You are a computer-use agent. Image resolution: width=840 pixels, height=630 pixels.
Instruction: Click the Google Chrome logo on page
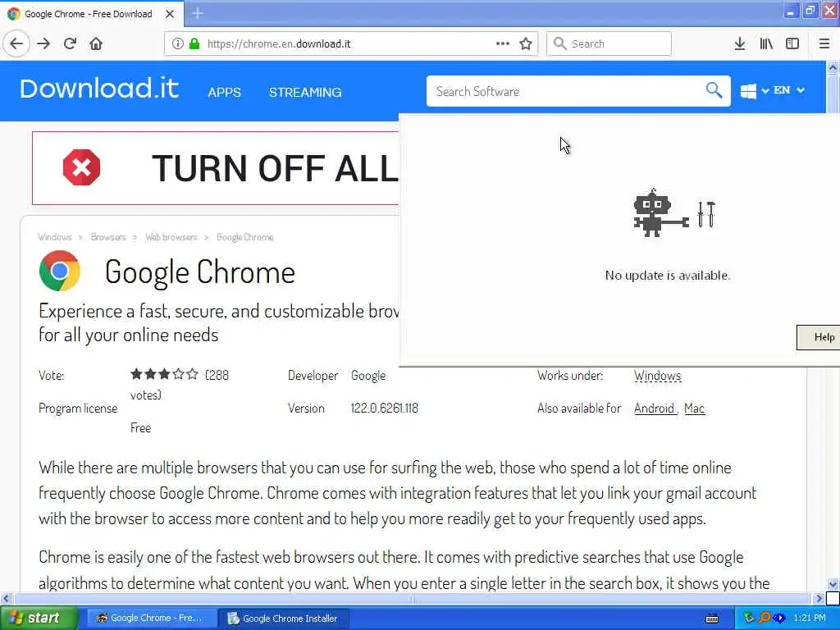click(x=59, y=271)
